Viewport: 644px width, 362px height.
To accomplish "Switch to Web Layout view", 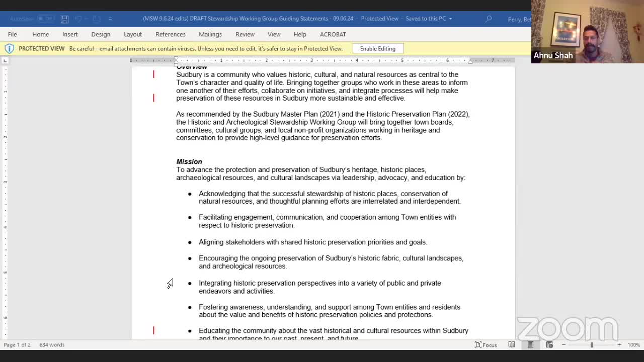I will click(549, 345).
